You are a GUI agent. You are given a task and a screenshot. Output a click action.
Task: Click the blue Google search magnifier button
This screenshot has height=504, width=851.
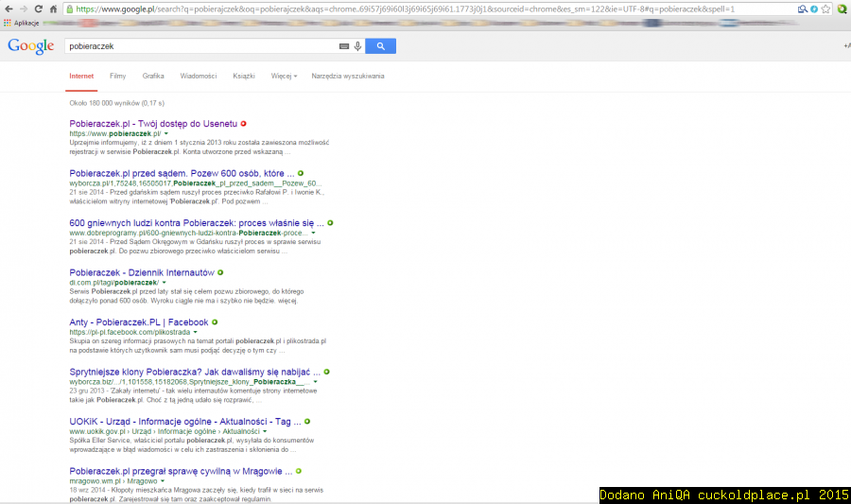(x=380, y=45)
